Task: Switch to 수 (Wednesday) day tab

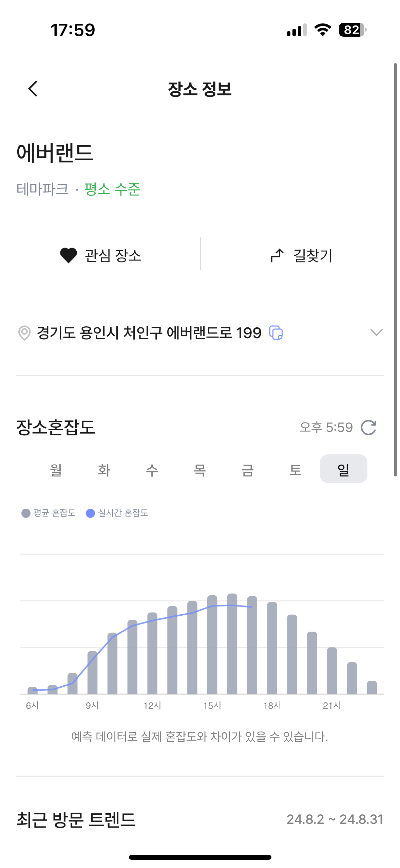Action: pos(152,470)
